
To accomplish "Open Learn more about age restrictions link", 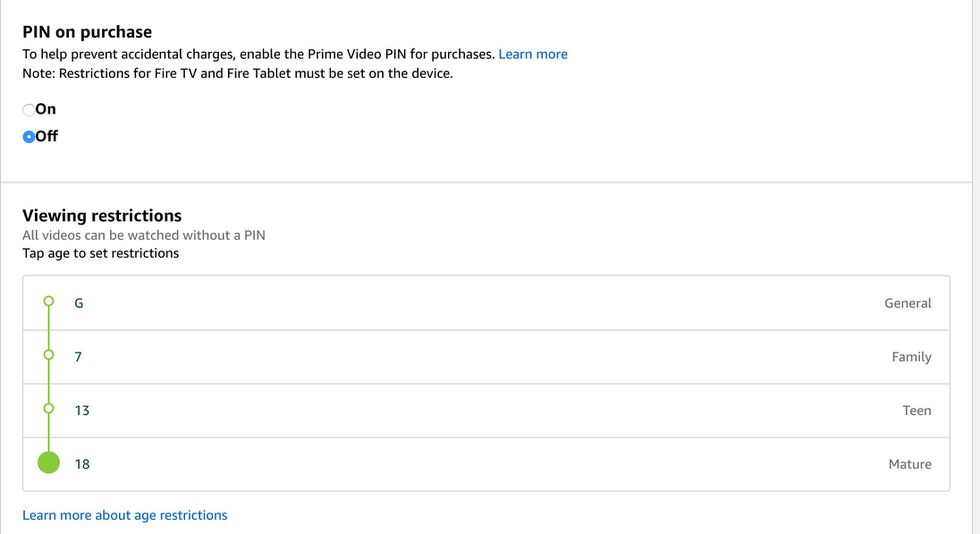I will point(125,515).
